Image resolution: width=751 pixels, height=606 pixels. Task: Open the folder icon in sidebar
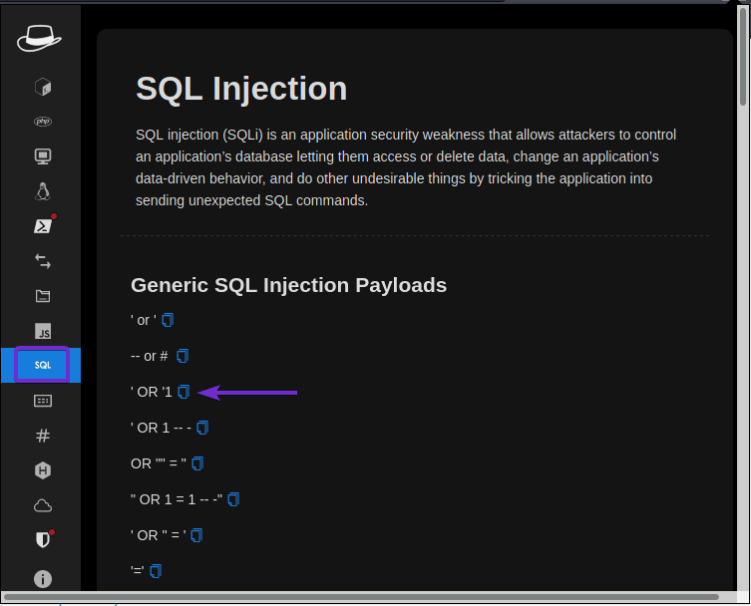[42, 296]
